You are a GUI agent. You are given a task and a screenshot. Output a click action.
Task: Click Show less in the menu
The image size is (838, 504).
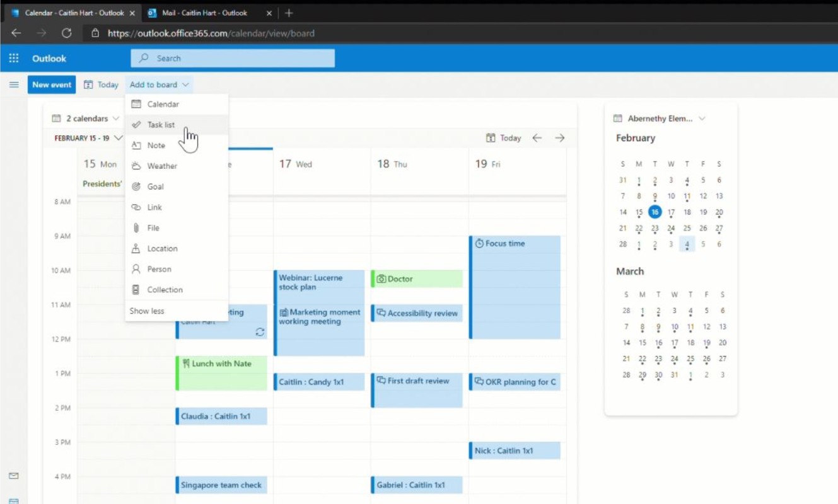(147, 311)
